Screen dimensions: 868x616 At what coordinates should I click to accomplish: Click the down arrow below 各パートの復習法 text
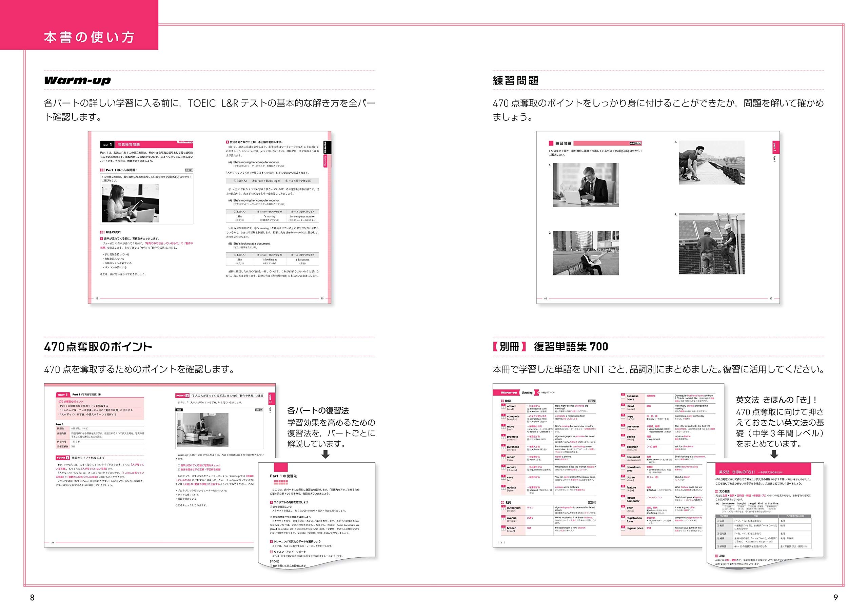(325, 454)
